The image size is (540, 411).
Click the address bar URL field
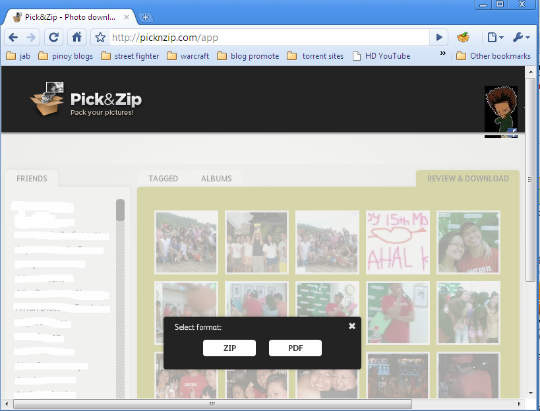pos(269,37)
